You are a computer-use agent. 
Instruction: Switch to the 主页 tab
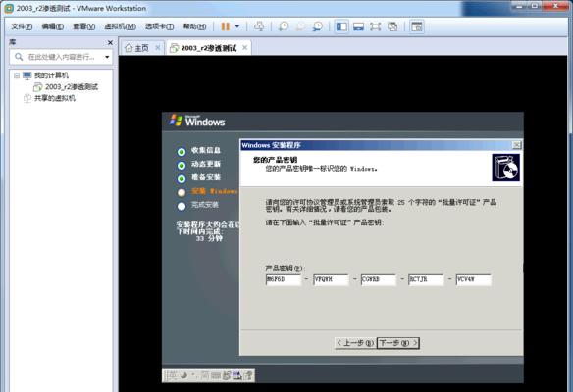pyautogui.click(x=141, y=48)
